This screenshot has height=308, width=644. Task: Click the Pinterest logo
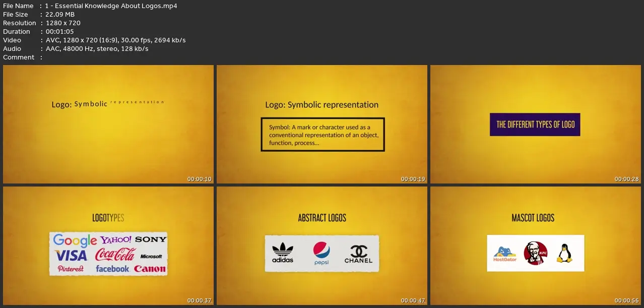[71, 269]
